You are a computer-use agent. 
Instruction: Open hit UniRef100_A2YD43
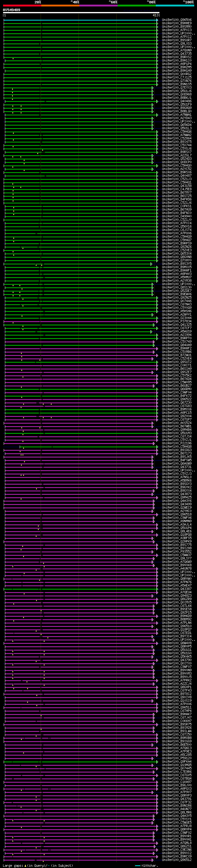pos(177,118)
